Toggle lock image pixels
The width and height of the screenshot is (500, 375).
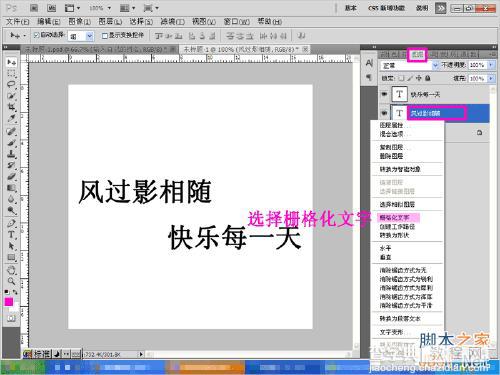pos(410,78)
